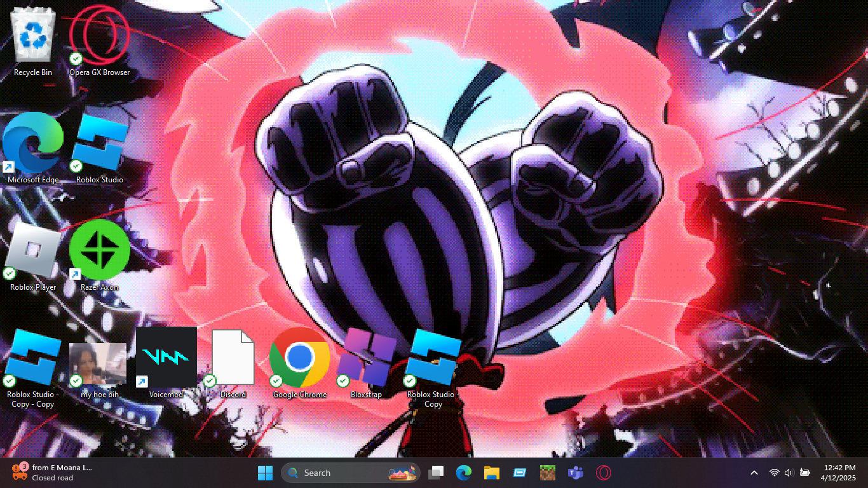868x488 pixels.
Task: Click the volume speaker icon in tray
Action: click(789, 473)
